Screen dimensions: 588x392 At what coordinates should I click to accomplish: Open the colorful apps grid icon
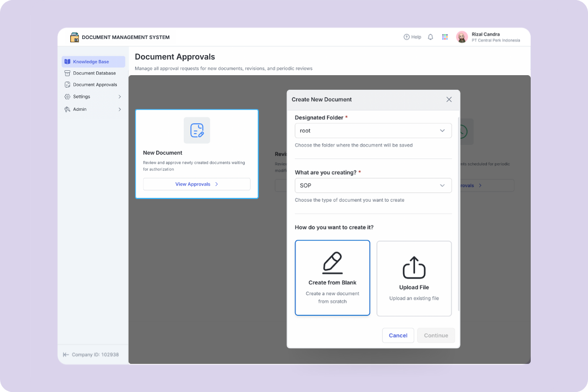point(445,37)
